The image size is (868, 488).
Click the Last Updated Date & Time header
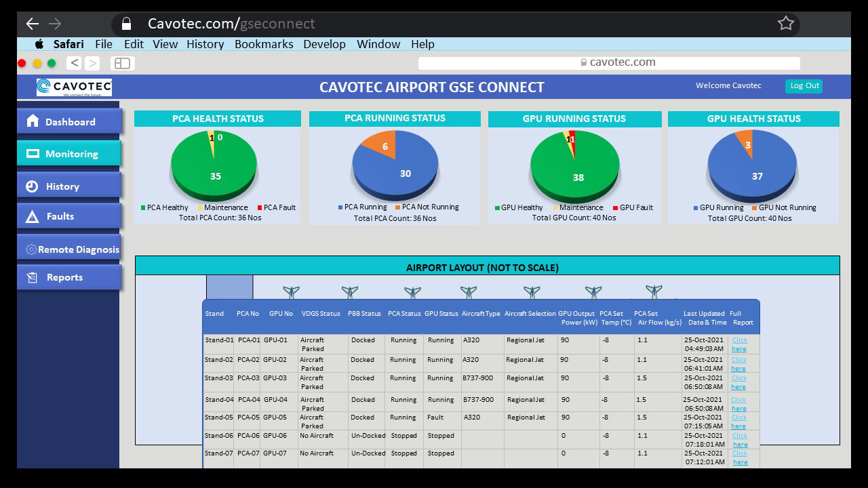(x=704, y=318)
